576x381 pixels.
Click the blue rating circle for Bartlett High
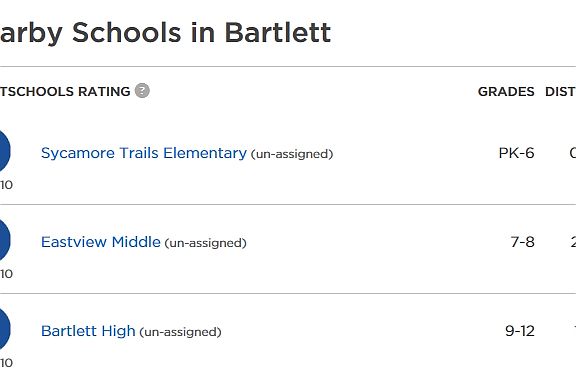pos(5,329)
